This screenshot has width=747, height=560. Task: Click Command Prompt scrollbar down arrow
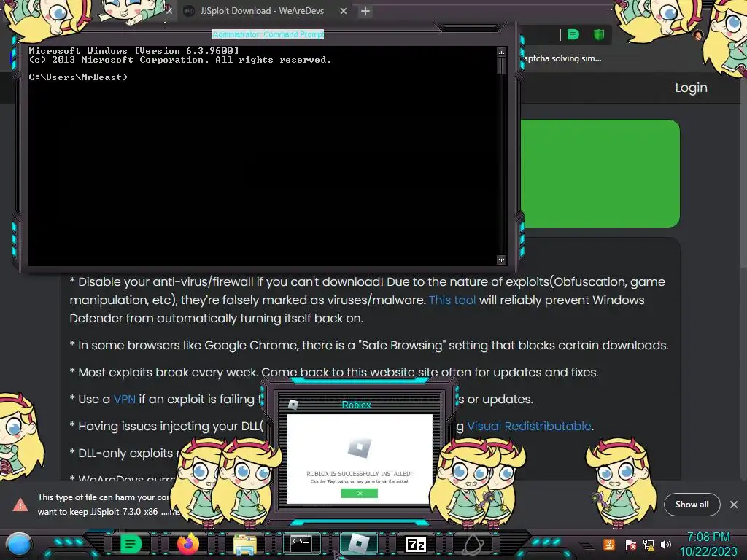click(x=501, y=260)
